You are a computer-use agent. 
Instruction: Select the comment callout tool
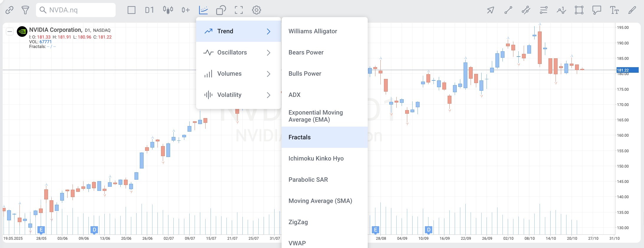(x=597, y=10)
